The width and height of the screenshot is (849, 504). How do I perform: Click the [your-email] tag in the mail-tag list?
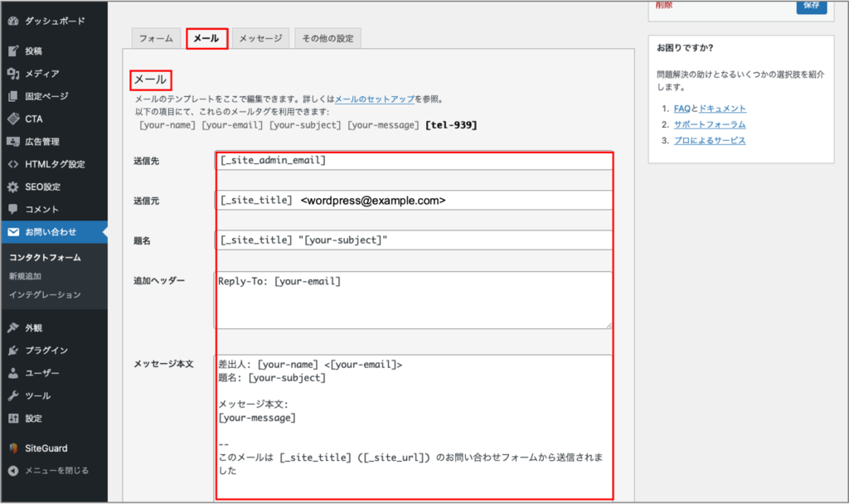pyautogui.click(x=232, y=126)
